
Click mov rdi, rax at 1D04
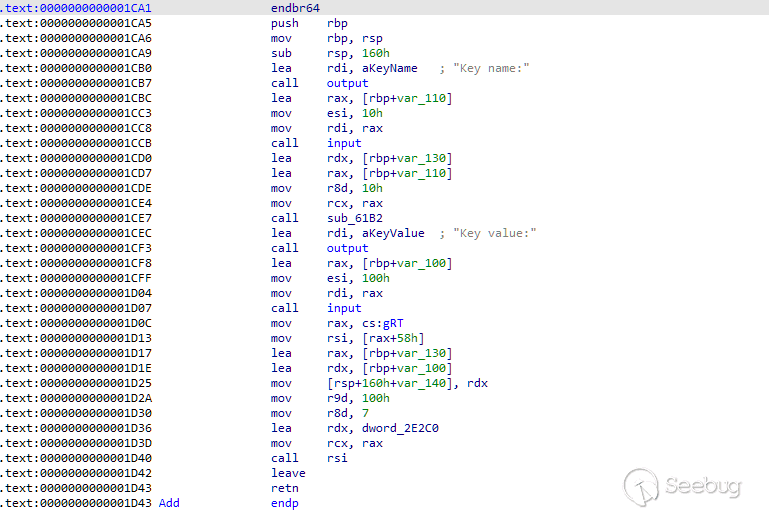327,293
